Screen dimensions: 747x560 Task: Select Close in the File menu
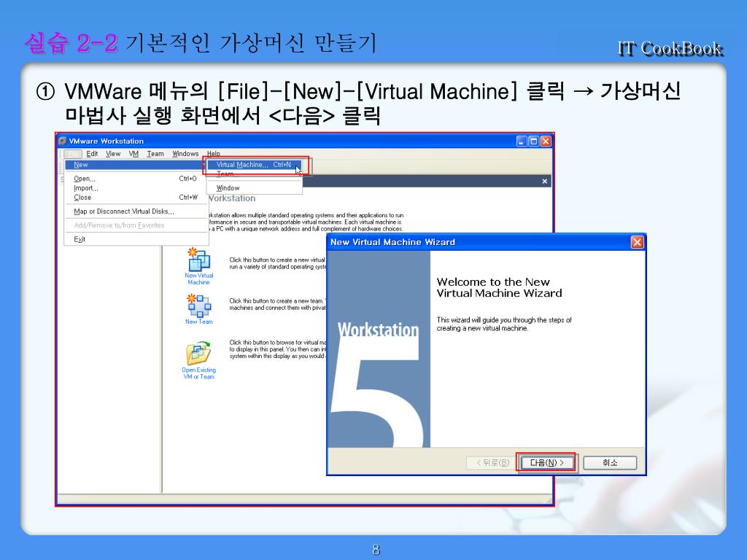coord(136,197)
